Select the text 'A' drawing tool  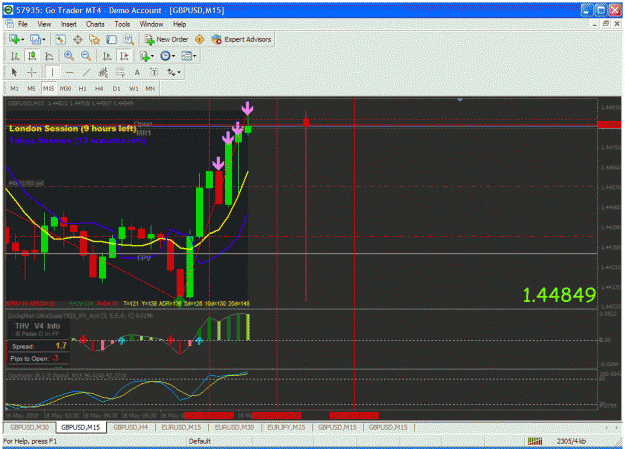pos(137,73)
